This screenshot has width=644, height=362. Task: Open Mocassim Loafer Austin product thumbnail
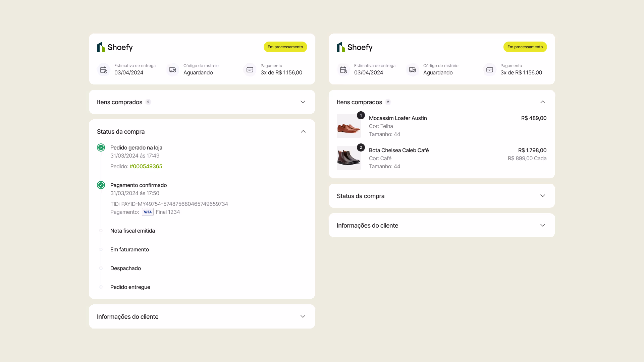pyautogui.click(x=349, y=126)
